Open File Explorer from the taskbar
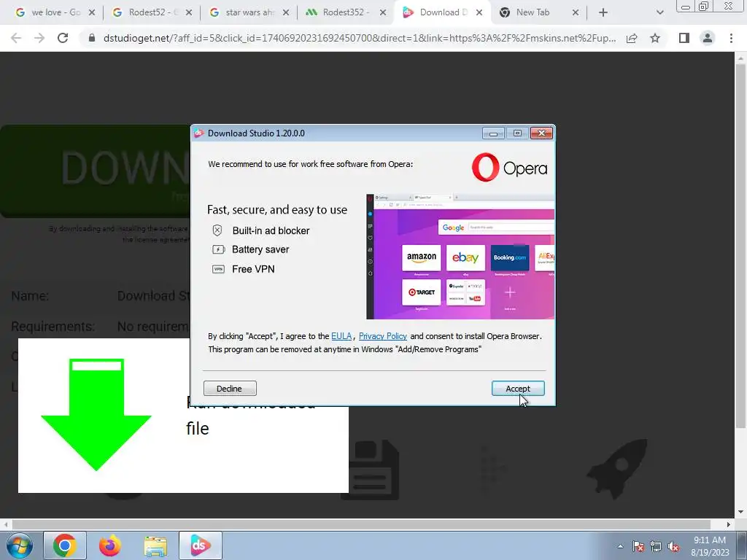The width and height of the screenshot is (747, 560). (x=155, y=545)
